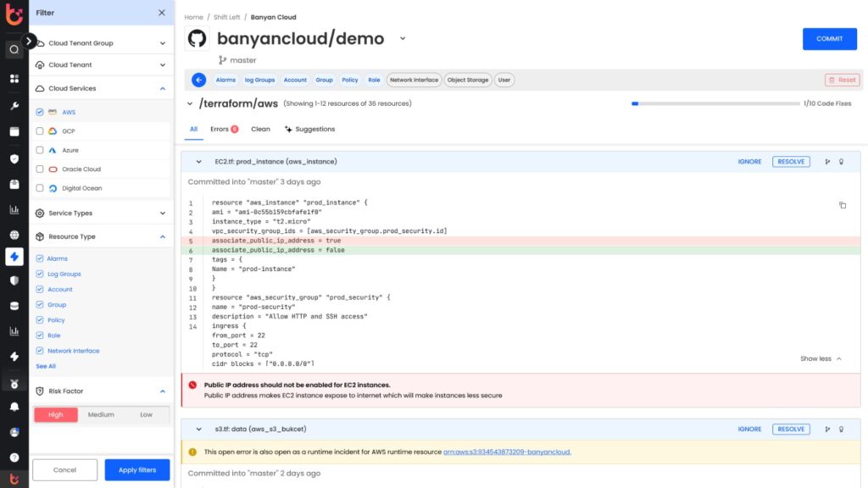Uncheck the Alarms resource type
Image resolution: width=868 pixels, height=488 pixels.
pos(40,258)
